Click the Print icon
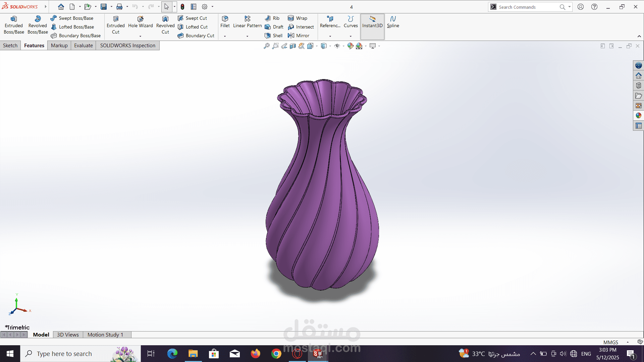644x362 pixels. [119, 7]
